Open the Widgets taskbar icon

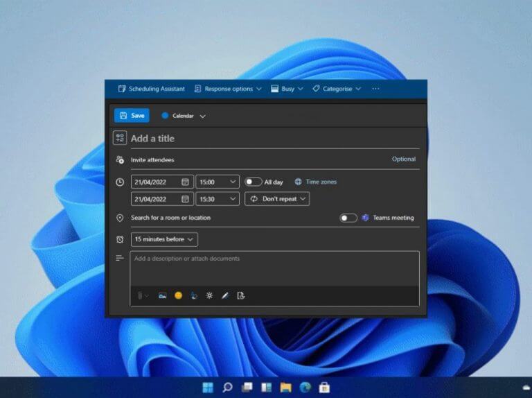266,388
